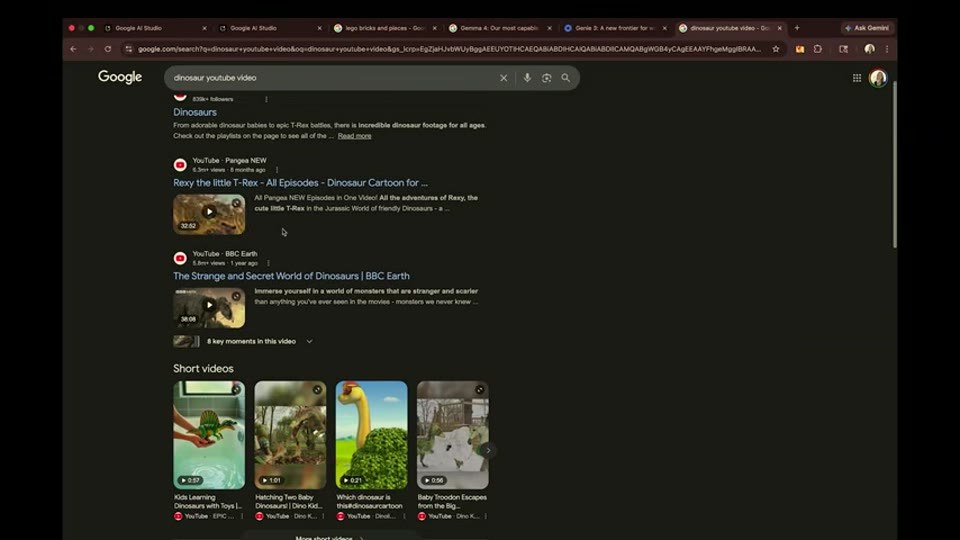Clear the search query with the X

(x=503, y=78)
